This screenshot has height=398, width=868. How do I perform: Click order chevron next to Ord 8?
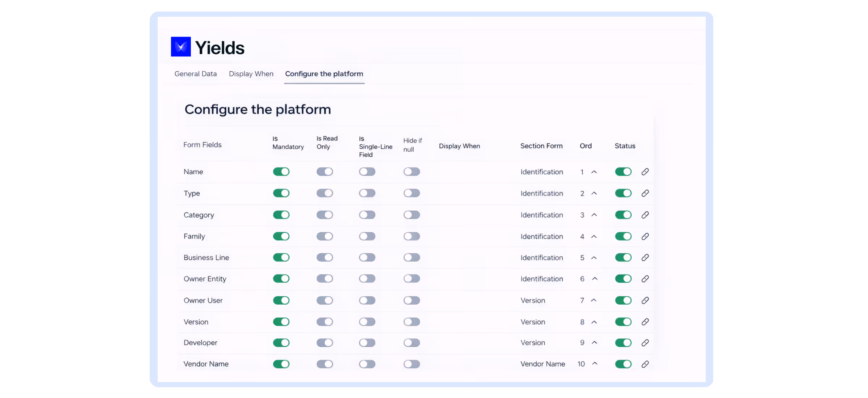tap(594, 322)
